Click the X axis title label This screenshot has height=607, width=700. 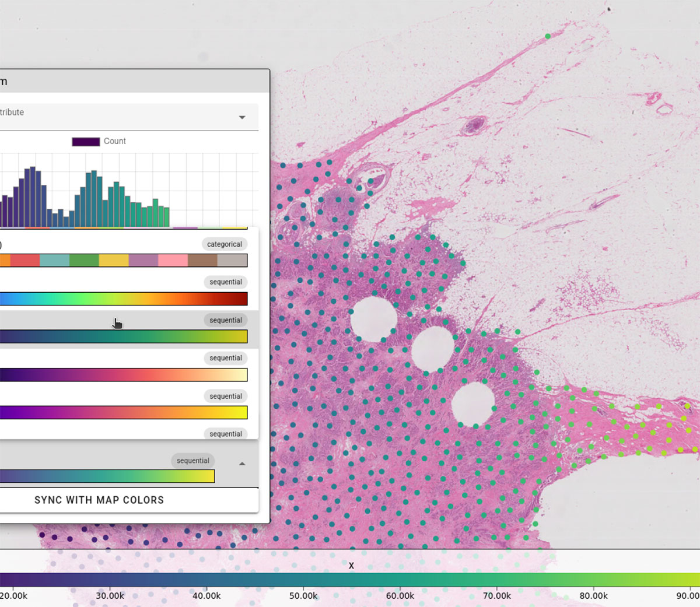(x=351, y=565)
